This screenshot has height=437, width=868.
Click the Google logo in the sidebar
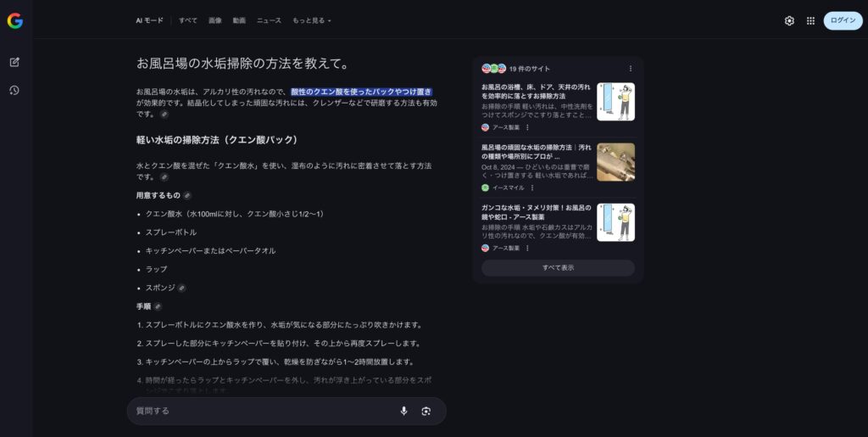click(14, 21)
